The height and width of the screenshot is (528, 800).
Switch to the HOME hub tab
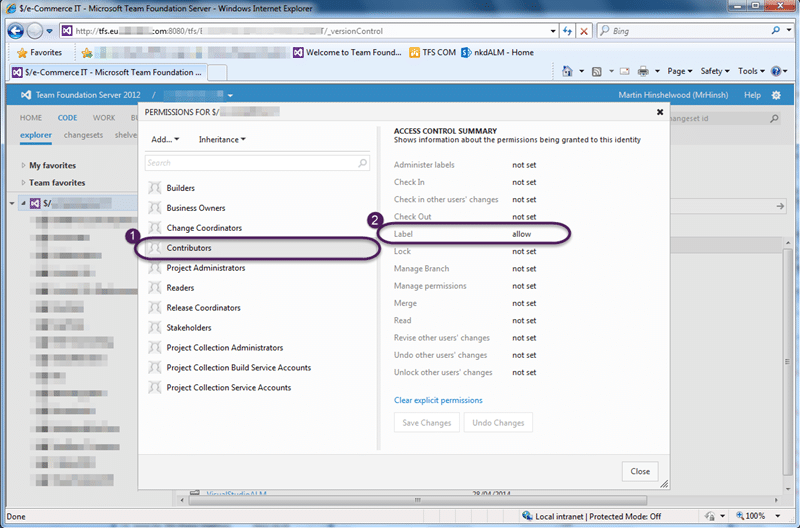pos(31,117)
